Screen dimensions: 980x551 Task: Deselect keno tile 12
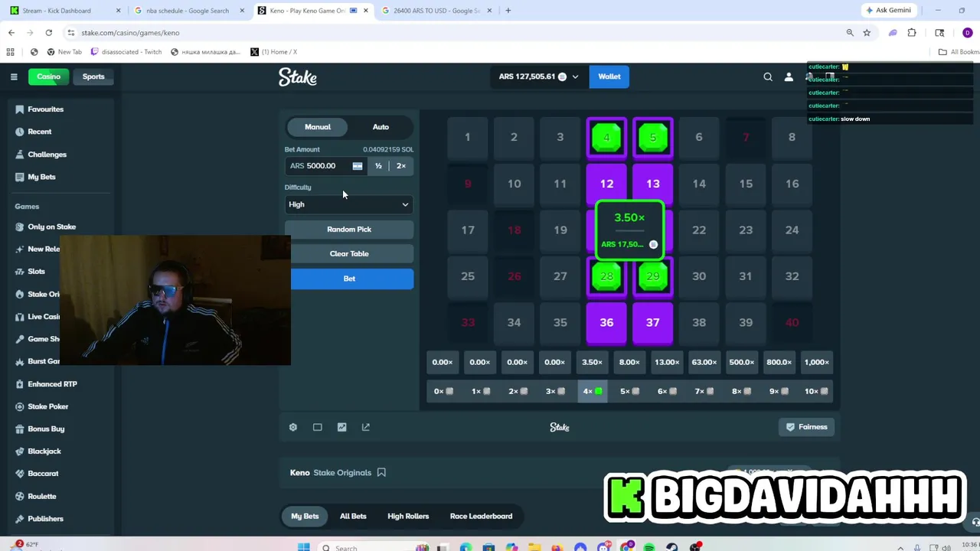click(606, 184)
